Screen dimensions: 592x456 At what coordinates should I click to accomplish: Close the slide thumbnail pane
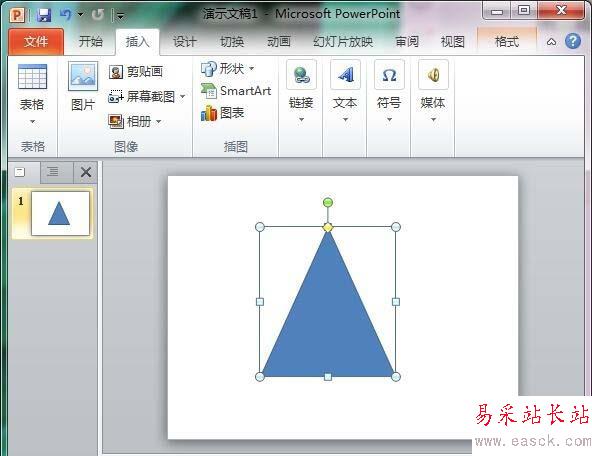pos(86,173)
